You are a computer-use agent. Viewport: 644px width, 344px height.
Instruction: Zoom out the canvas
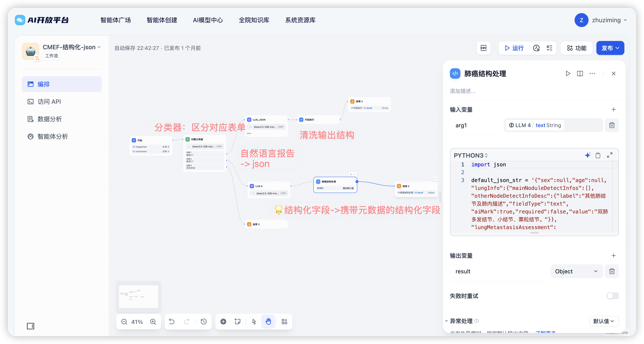coord(124,322)
